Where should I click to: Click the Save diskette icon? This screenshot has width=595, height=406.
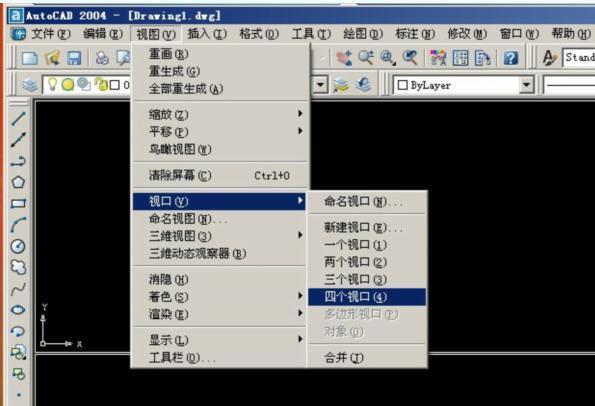point(74,58)
